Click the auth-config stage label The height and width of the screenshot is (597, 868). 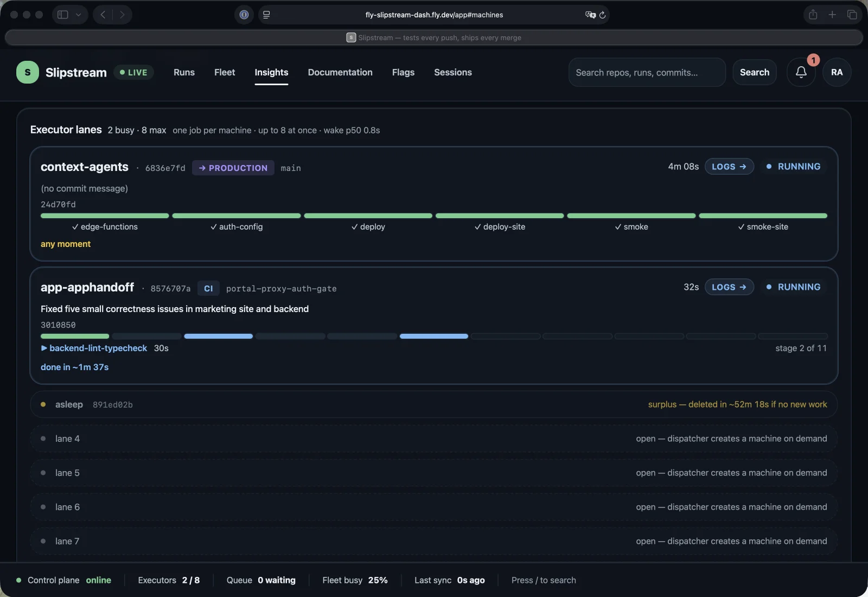237,227
